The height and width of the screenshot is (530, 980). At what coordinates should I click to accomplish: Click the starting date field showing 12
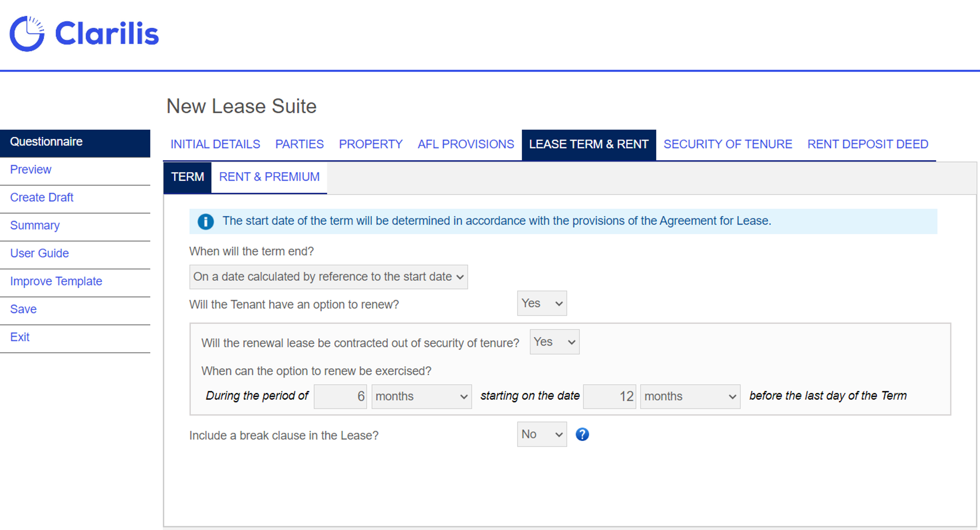609,397
